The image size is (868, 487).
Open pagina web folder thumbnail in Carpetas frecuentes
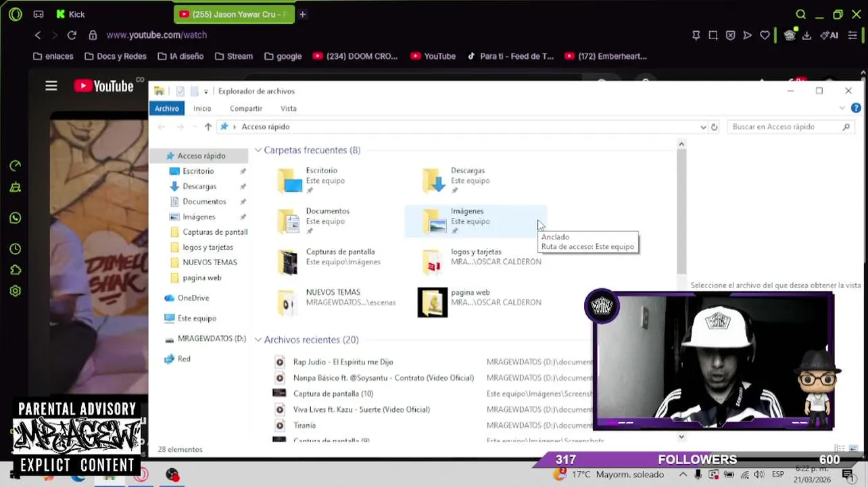click(x=433, y=302)
